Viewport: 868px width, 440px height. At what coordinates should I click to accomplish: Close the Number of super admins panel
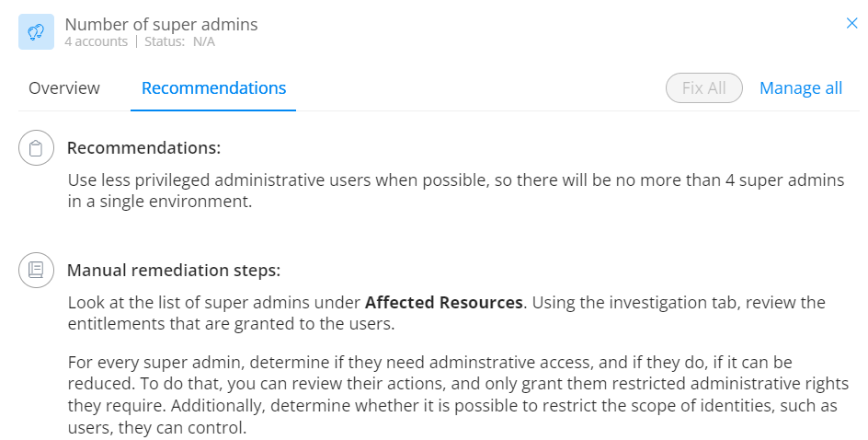pyautogui.click(x=851, y=24)
